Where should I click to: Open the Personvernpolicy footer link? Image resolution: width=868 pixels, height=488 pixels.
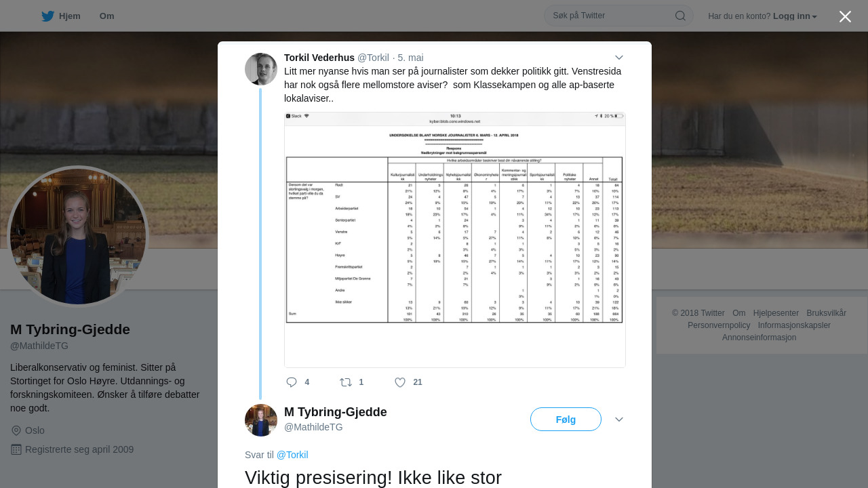pyautogui.click(x=719, y=325)
